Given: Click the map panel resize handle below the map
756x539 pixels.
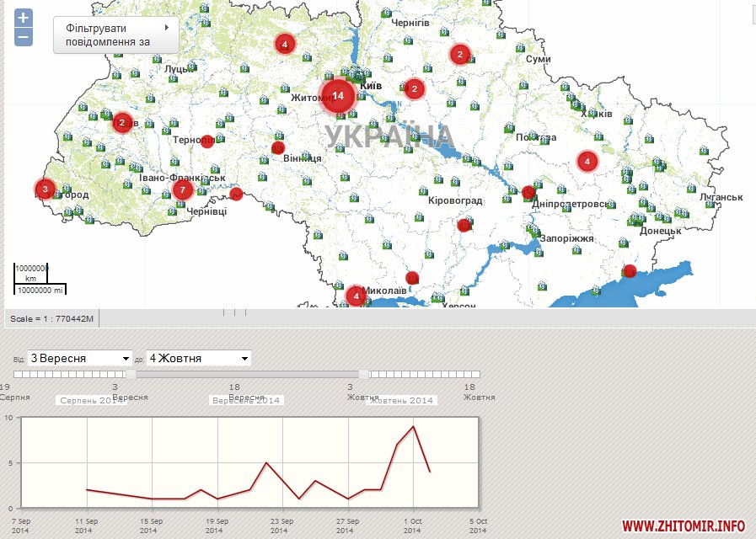Looking at the screenshot, I should pyautogui.click(x=229, y=312).
